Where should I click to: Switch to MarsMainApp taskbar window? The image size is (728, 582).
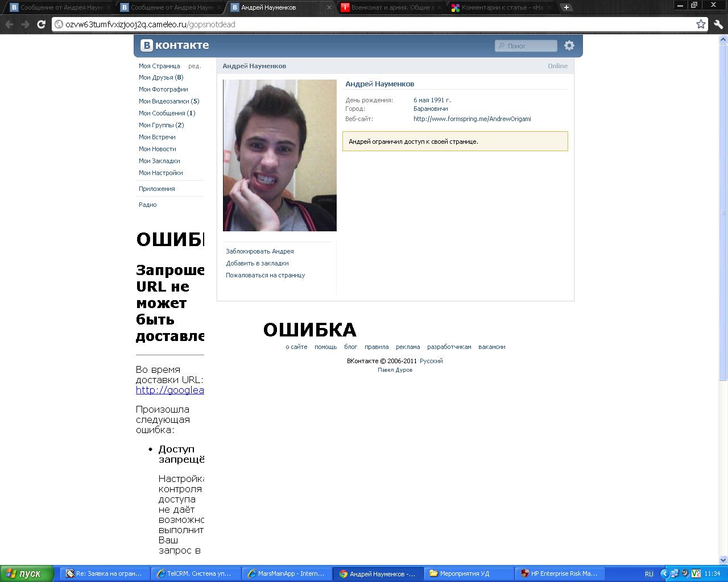coord(287,573)
